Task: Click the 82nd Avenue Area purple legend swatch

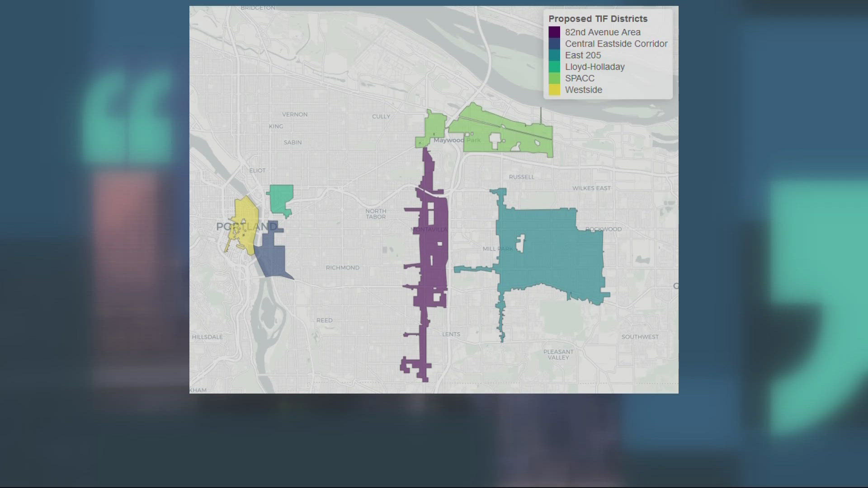Action: pos(554,32)
